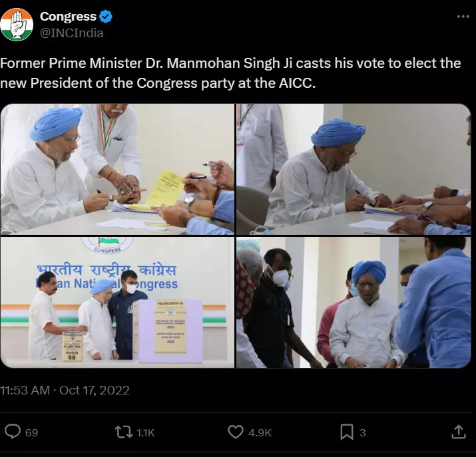
Task: Click the 4.9K likes count
Action: pos(260,432)
